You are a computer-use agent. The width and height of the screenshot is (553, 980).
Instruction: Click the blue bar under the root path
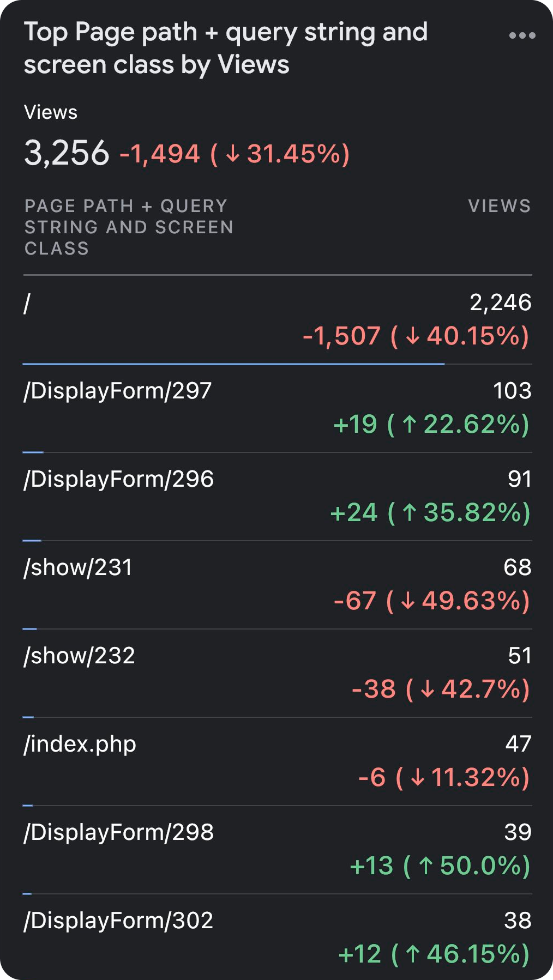tap(233, 364)
